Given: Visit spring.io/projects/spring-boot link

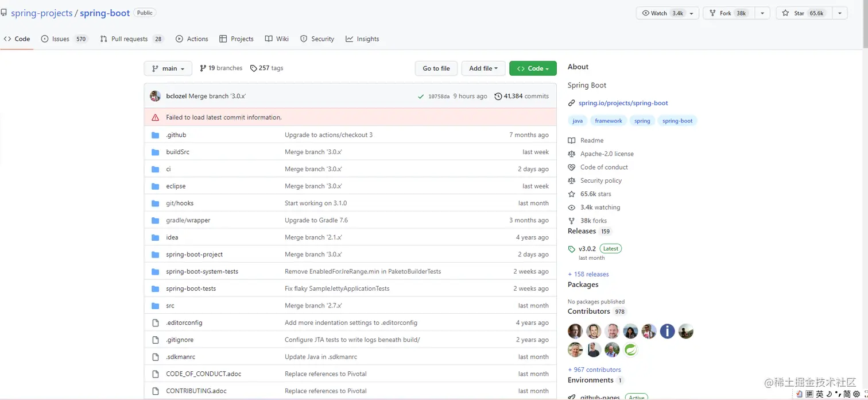Looking at the screenshot, I should tap(623, 103).
